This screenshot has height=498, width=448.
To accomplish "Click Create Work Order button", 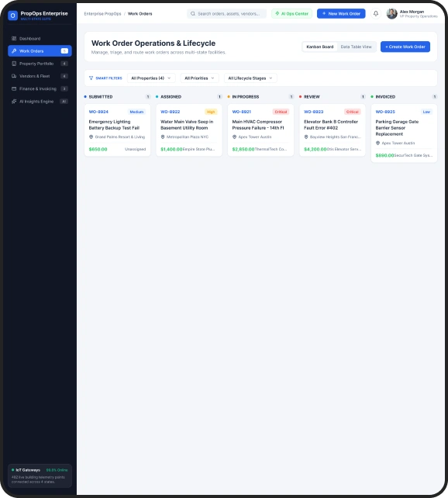I will coord(405,47).
